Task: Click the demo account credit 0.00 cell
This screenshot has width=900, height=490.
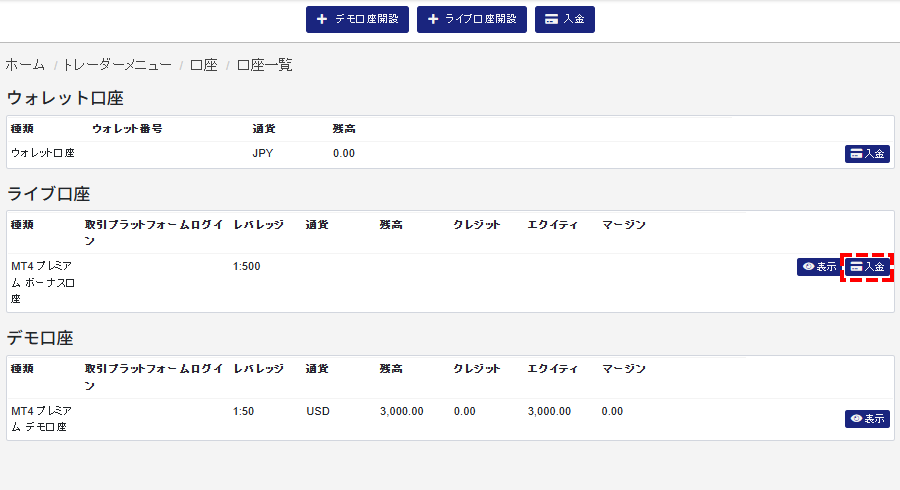Action: click(464, 411)
